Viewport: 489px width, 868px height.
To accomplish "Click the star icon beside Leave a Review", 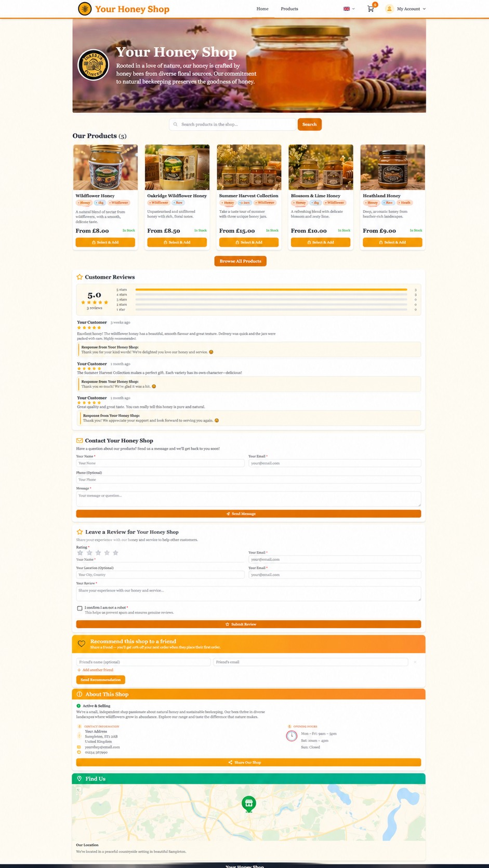I will coord(80,532).
